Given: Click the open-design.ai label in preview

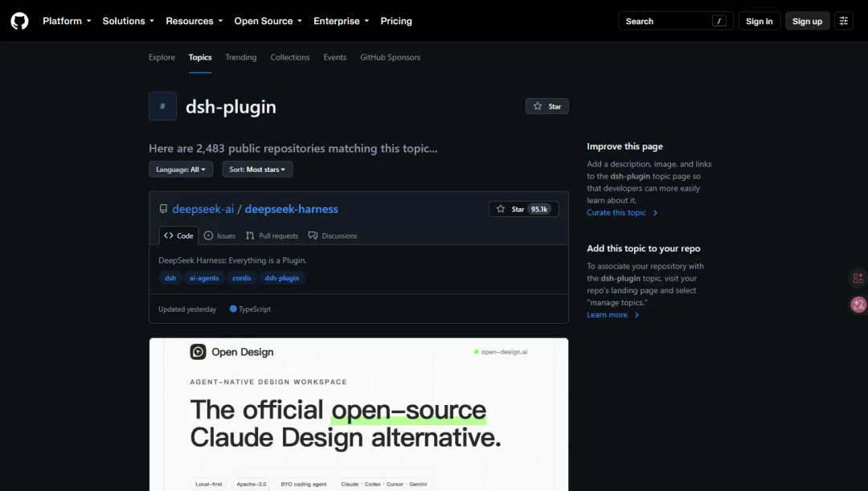Looking at the screenshot, I should coord(501,352).
